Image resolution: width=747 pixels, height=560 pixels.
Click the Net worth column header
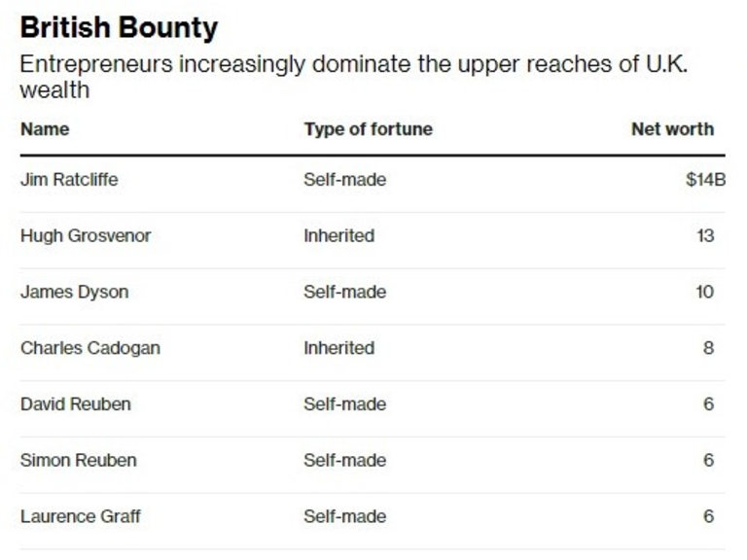(x=672, y=129)
